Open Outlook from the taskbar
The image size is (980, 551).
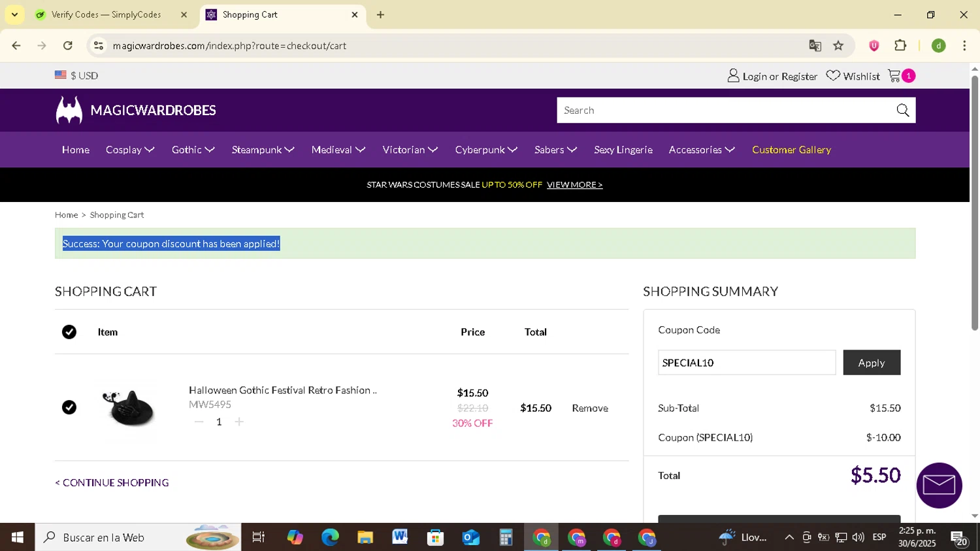(470, 537)
